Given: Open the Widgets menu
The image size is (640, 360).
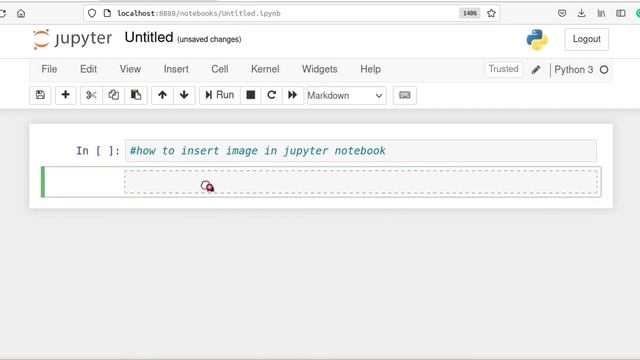Looking at the screenshot, I should (x=320, y=69).
